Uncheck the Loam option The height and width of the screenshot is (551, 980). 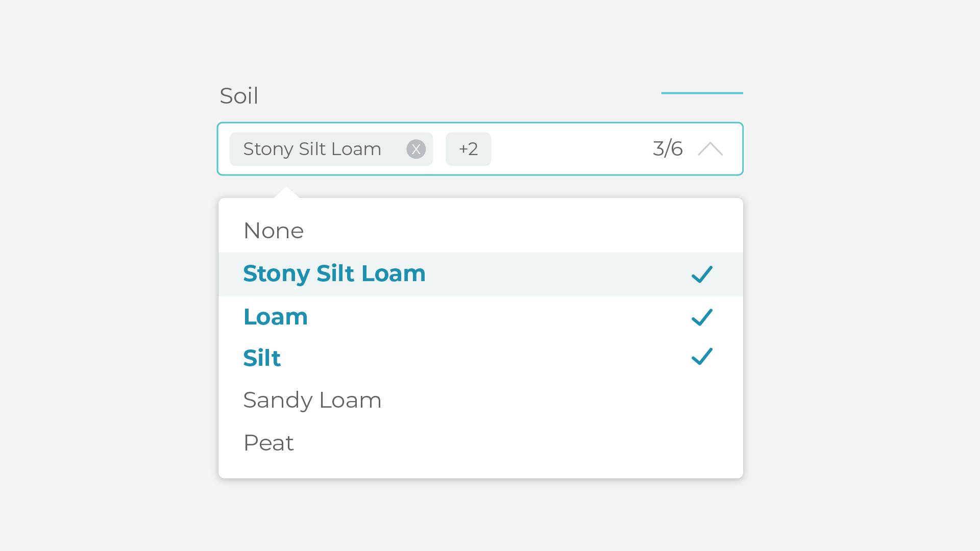point(275,317)
